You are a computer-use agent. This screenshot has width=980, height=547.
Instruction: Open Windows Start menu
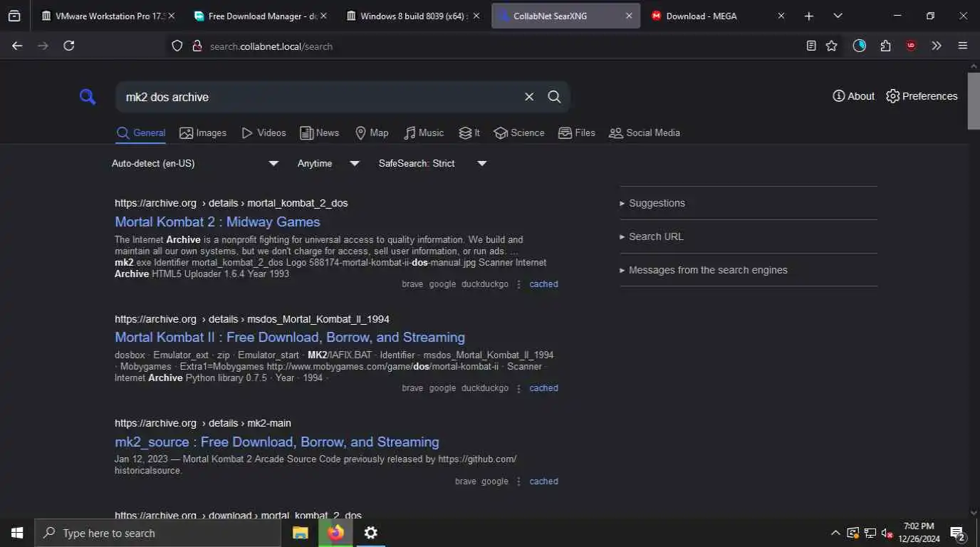17,533
